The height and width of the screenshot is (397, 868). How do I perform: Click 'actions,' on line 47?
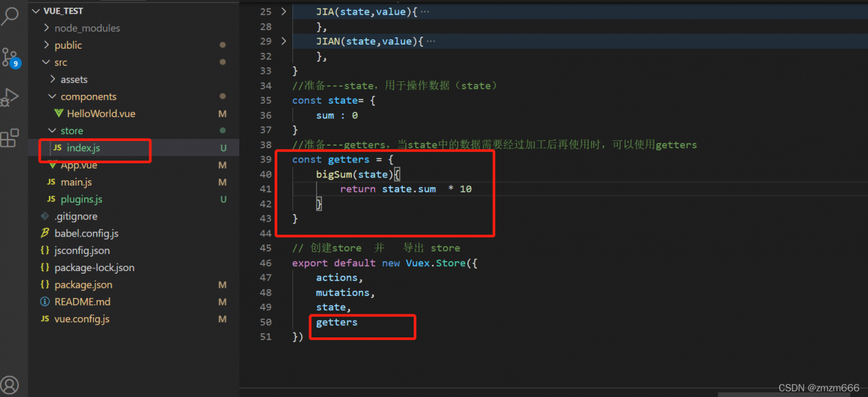[340, 278]
